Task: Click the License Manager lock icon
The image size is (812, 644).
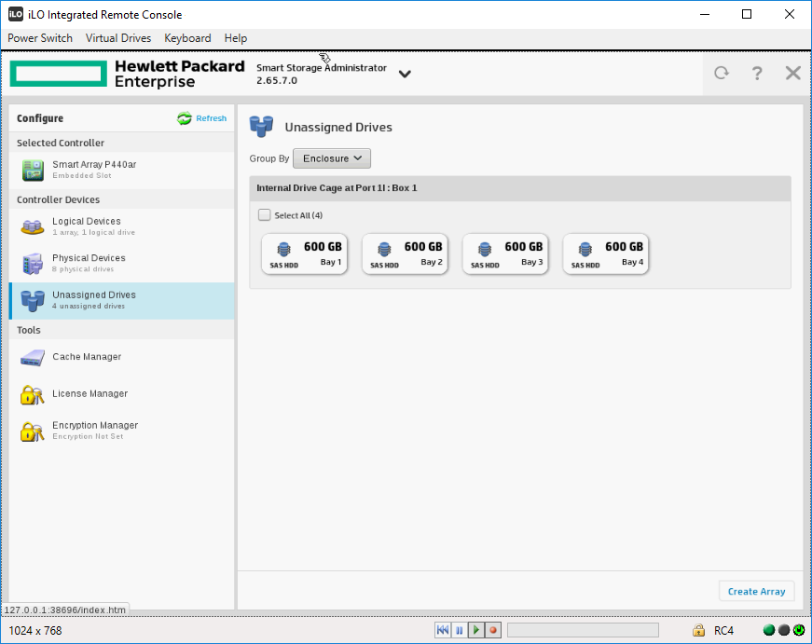Action: click(x=32, y=395)
